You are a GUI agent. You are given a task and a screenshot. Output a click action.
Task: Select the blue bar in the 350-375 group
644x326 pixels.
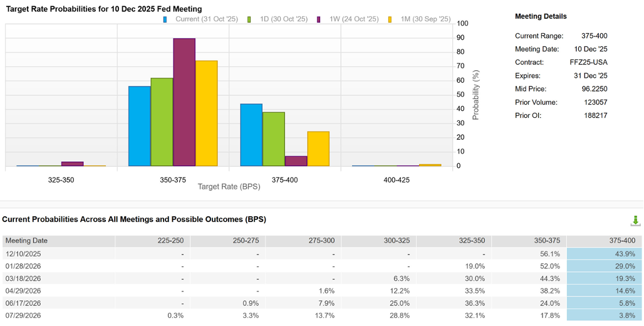coord(139,126)
